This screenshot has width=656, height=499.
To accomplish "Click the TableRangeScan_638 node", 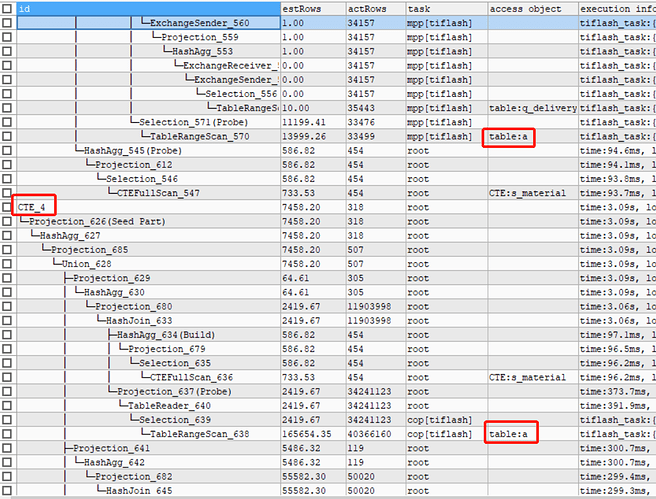I will coord(200,434).
